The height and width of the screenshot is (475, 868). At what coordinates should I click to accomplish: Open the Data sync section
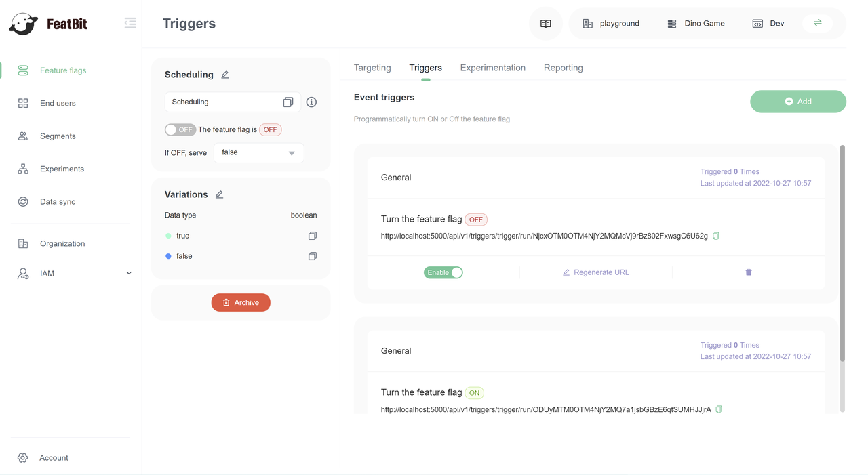tap(58, 201)
